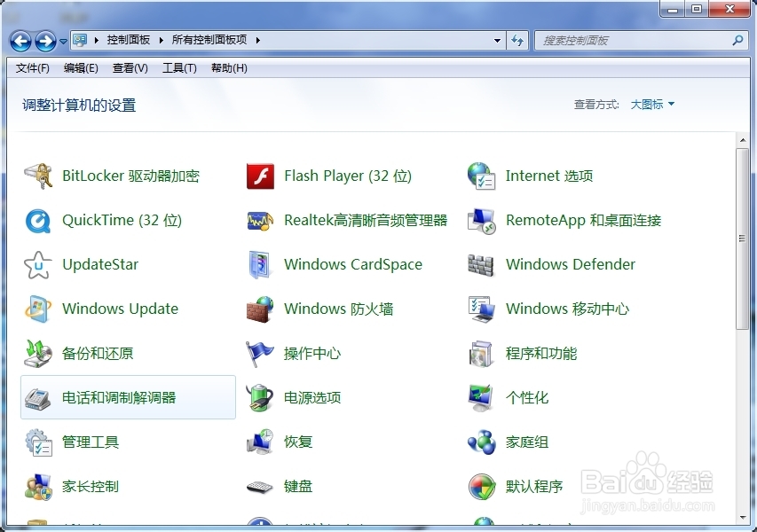Open recent pages dropdown beside forward button
Image resolution: width=757 pixels, height=532 pixels.
click(63, 42)
